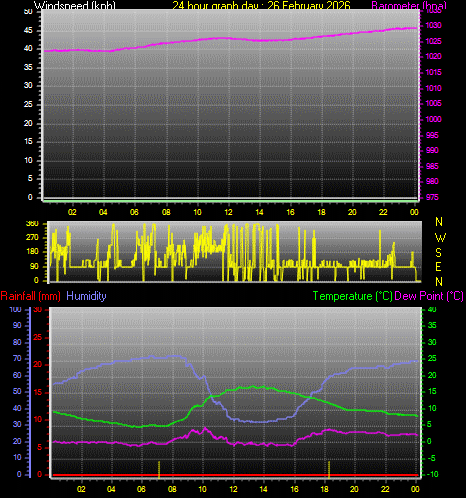Click the 1000 barometer axis value

pos(433,119)
